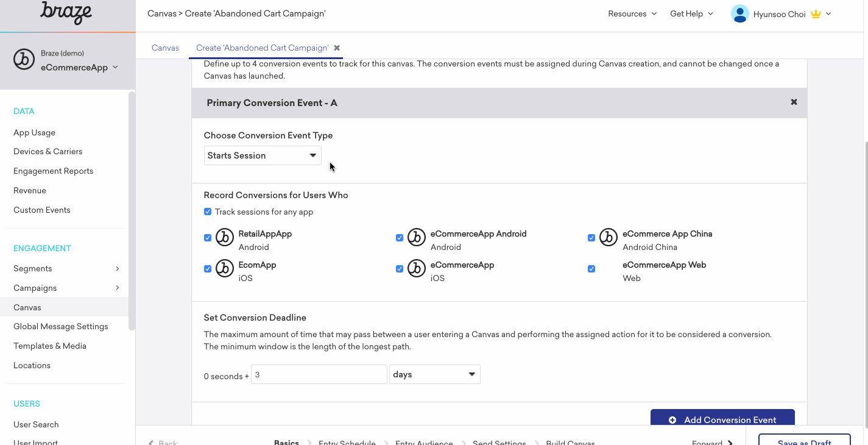
Task: Click the eCommerce App China Braze icon
Action: 609,237
